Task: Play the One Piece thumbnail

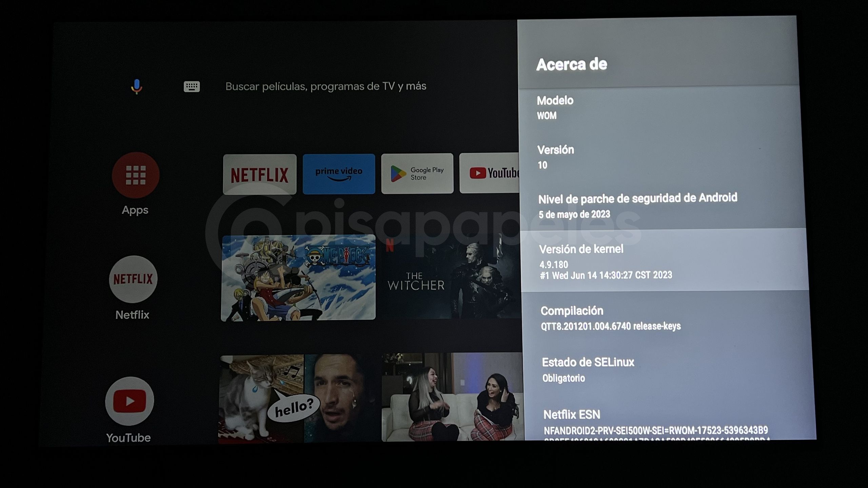Action: (298, 278)
